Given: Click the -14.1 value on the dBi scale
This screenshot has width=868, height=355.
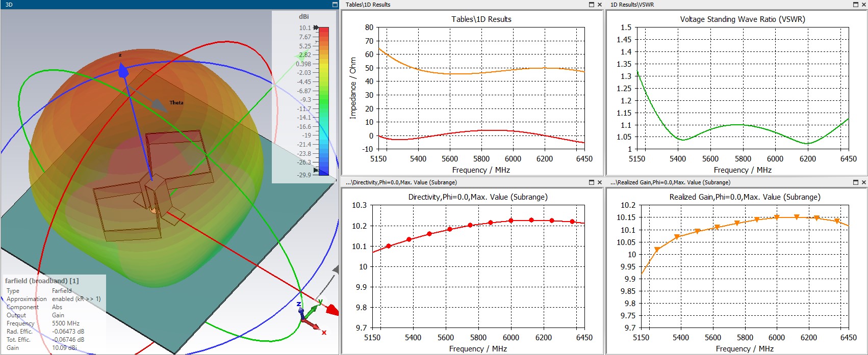Looking at the screenshot, I should coord(304,117).
